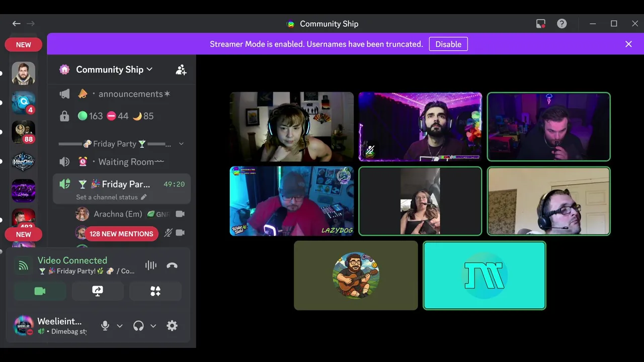This screenshot has height=362, width=644.
Task: Dismiss the Streamer Mode banner
Action: (x=628, y=44)
